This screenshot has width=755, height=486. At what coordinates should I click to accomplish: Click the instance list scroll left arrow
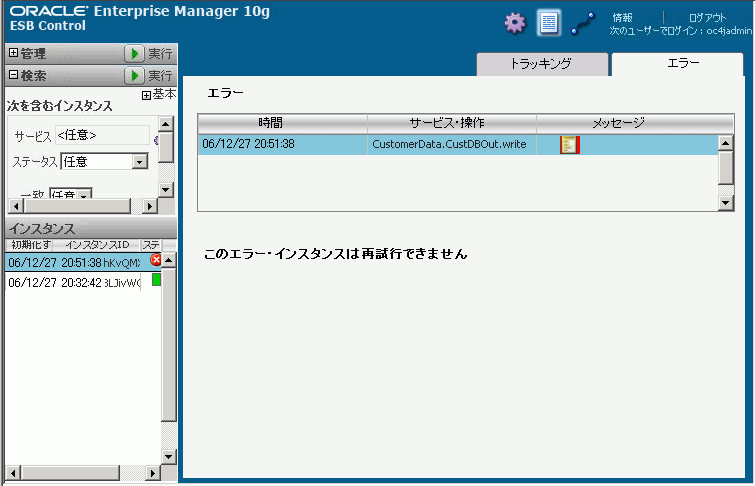[13, 473]
